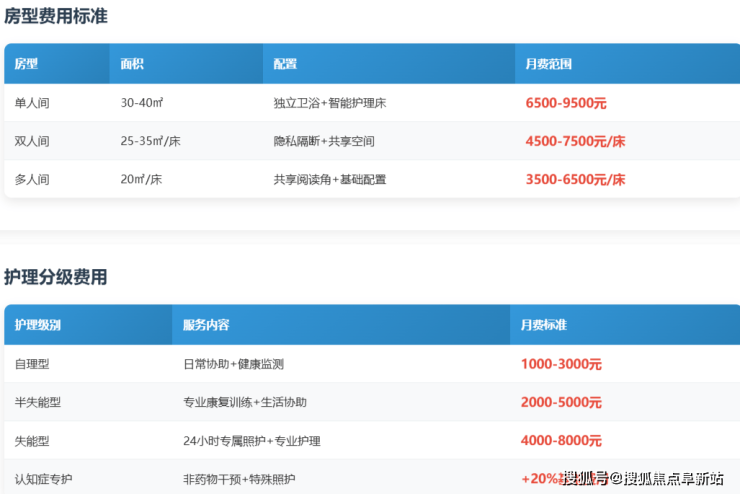Screen dimensions: 740x494
Task: Click the 护理分级费用 section heading
Action: (56, 277)
